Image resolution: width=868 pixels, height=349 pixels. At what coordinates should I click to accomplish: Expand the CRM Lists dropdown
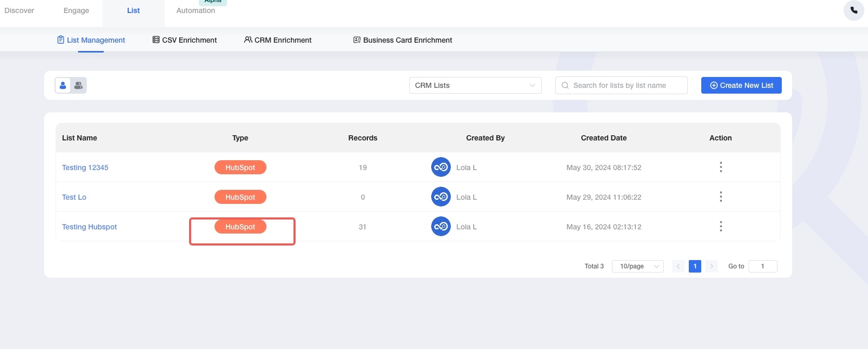pyautogui.click(x=475, y=85)
